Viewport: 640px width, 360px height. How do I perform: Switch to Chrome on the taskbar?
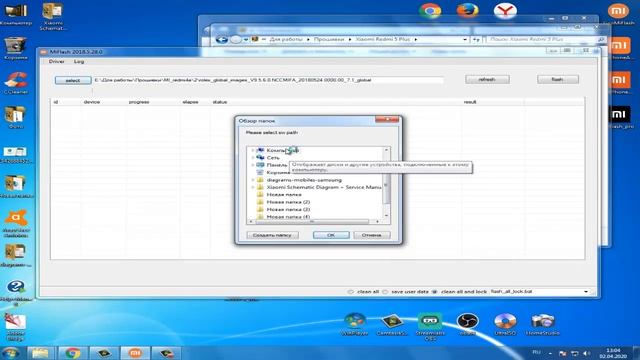click(x=72, y=353)
